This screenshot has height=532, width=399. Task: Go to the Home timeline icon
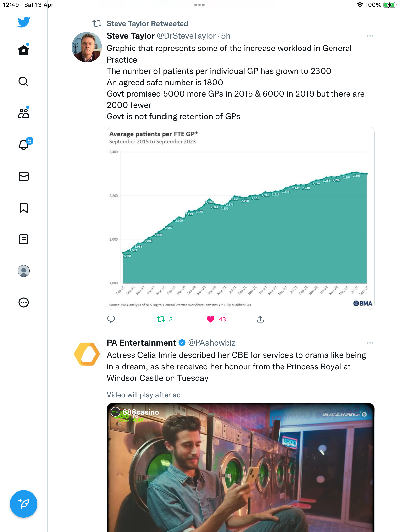pos(24,50)
